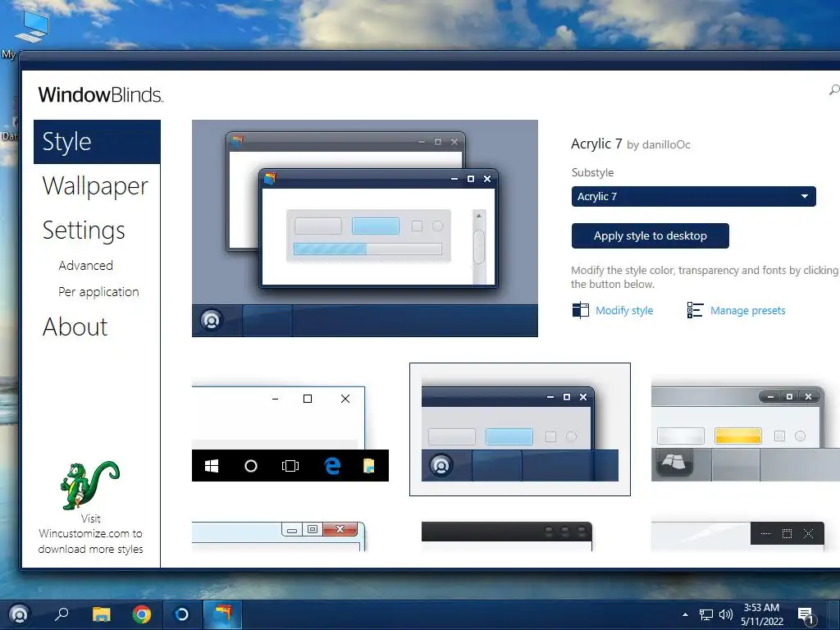The width and height of the screenshot is (840, 630).
Task: Open the Style section
Action: click(x=97, y=142)
